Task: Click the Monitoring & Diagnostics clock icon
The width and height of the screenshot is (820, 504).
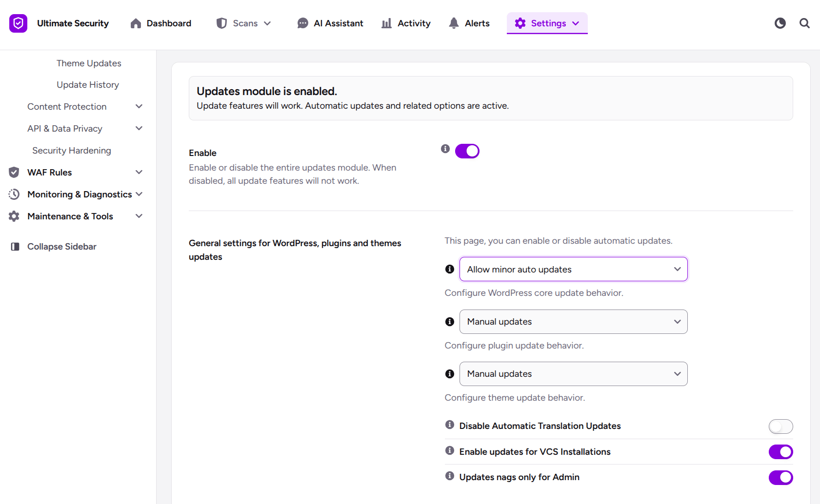Action: 14,194
